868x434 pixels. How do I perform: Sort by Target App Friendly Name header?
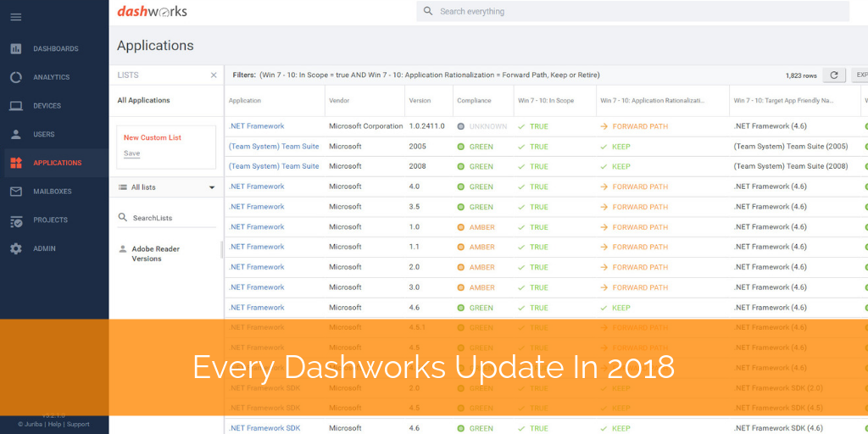[783, 101]
